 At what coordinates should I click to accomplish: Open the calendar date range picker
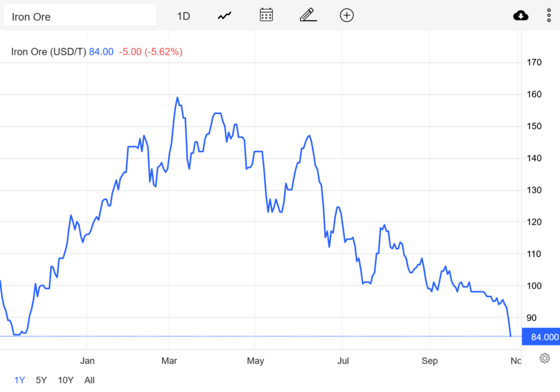pos(266,15)
